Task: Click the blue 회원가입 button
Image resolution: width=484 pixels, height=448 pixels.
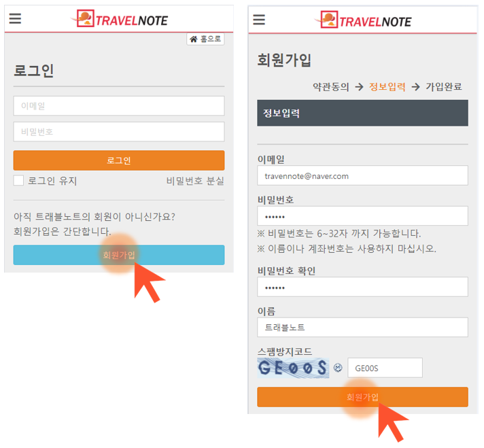Action: (x=119, y=255)
